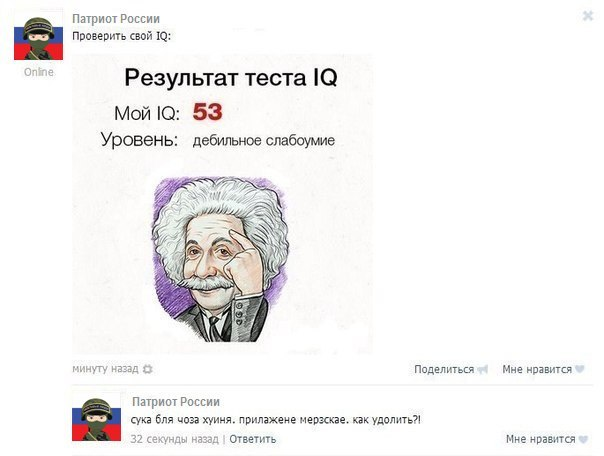The height and width of the screenshot is (456, 604).
Task: Click the 'минуту назад' post timestamp
Action: coord(105,369)
